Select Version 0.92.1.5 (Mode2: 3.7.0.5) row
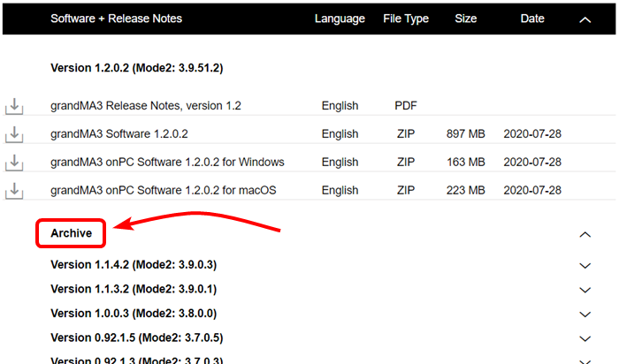This screenshot has width=619, height=364. point(137,337)
